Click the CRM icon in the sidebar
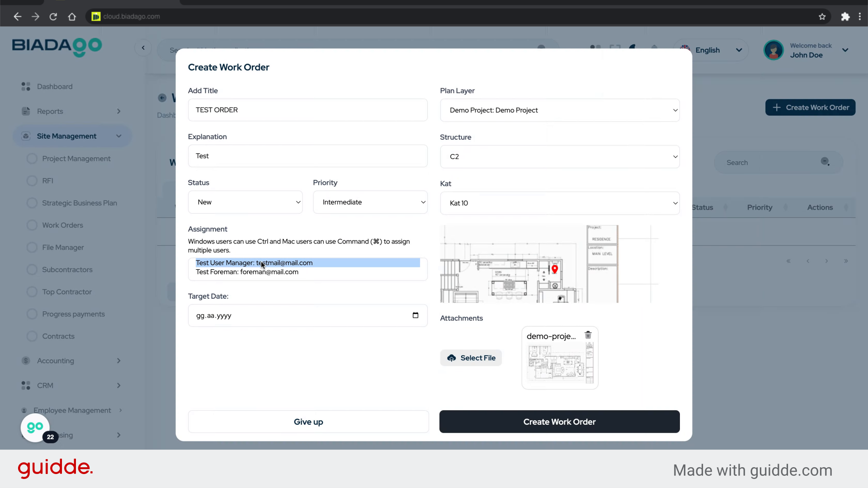The height and width of the screenshot is (488, 868). pos(25,385)
